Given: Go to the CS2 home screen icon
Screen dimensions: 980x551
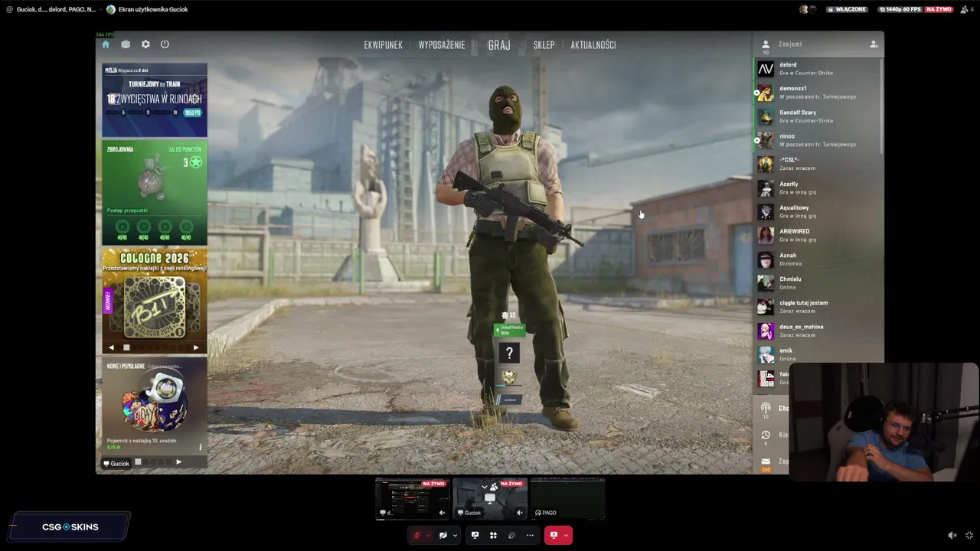Looking at the screenshot, I should (106, 44).
